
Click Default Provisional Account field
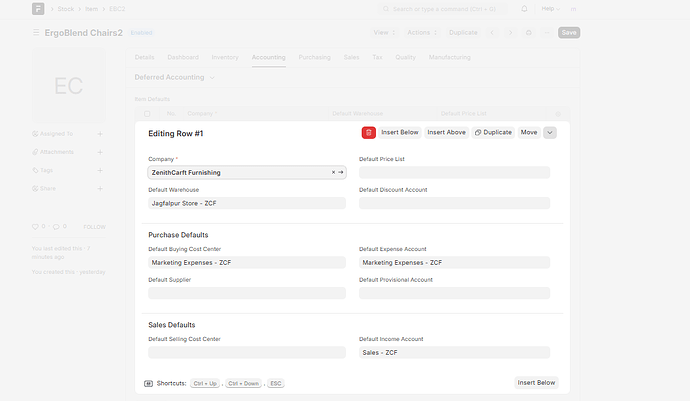[454, 293]
